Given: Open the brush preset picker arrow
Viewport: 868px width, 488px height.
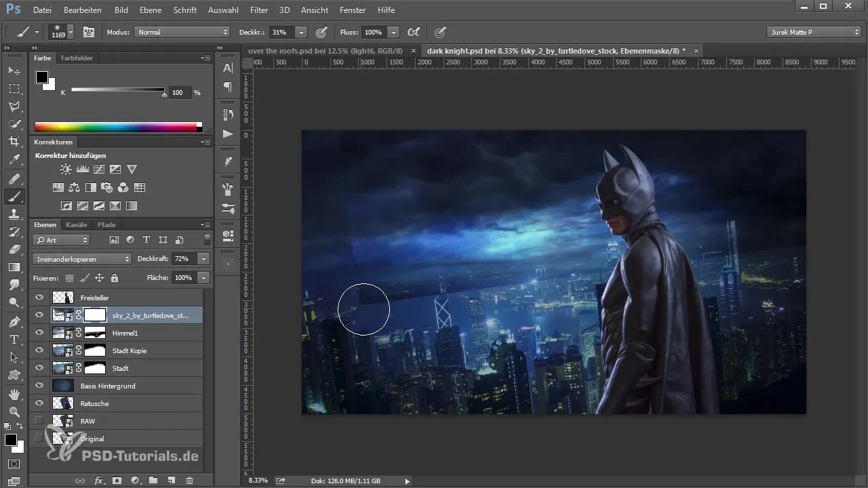Looking at the screenshot, I should coord(71,32).
